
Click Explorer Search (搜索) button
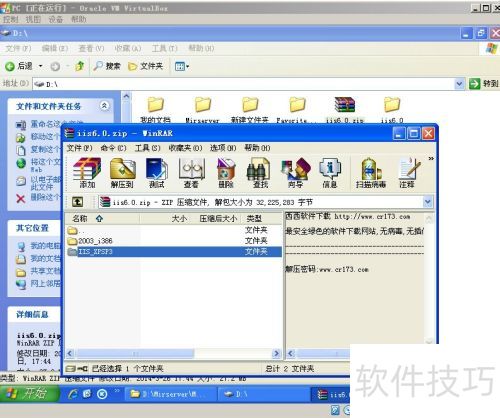107,66
